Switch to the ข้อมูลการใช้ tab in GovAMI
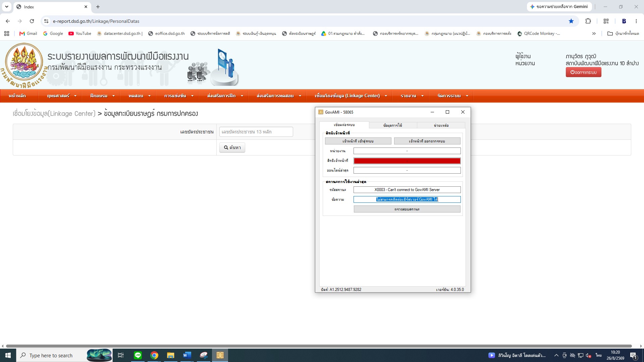Screen dimensions: 644x362 click(393, 125)
